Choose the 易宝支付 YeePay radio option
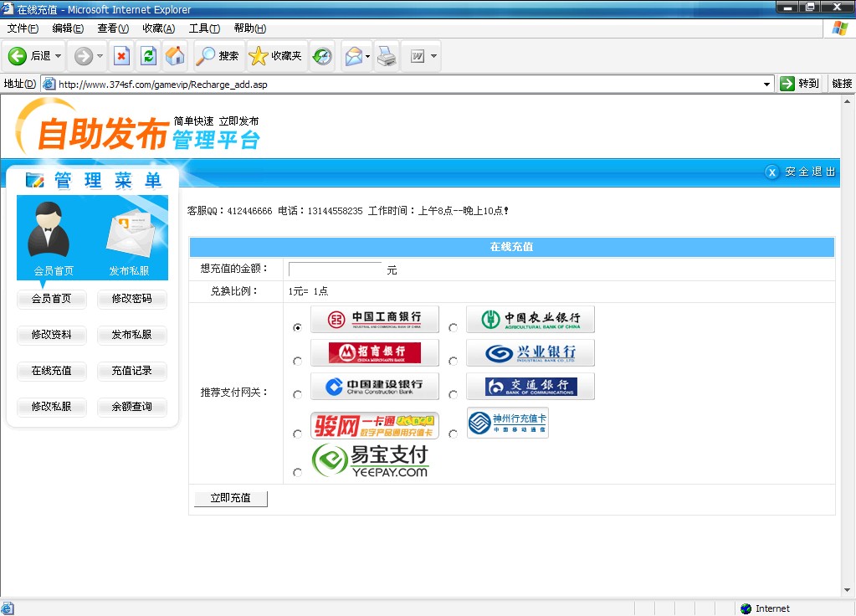Image resolution: width=856 pixels, height=616 pixels. point(297,473)
